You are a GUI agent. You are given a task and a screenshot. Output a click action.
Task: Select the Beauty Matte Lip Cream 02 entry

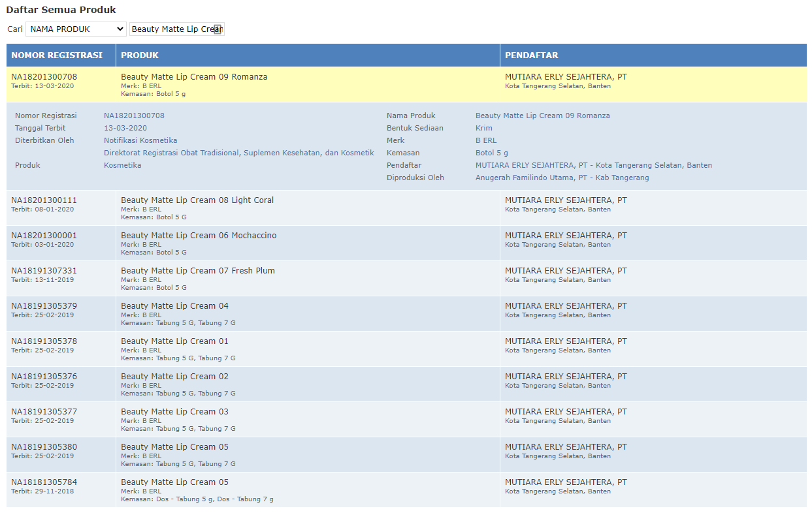pyautogui.click(x=174, y=377)
